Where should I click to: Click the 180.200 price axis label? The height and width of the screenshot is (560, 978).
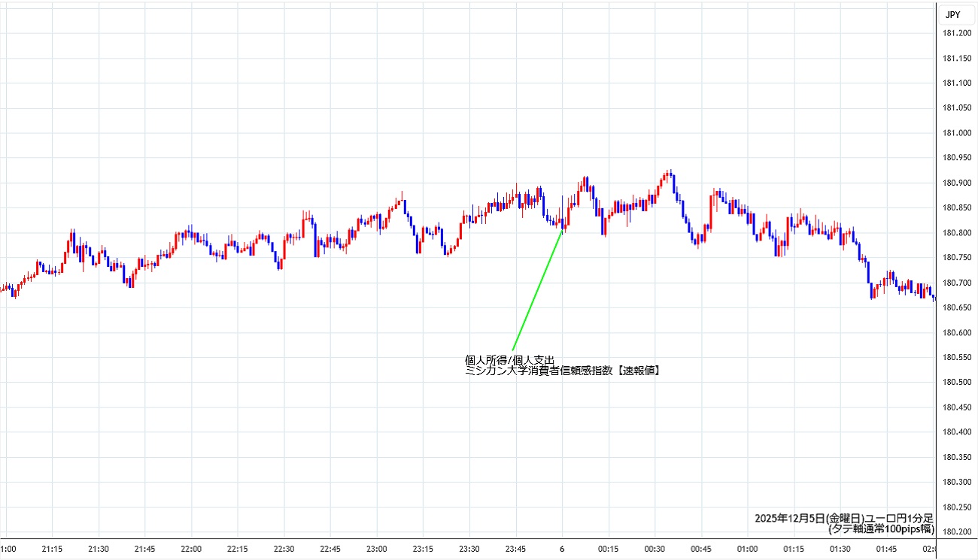tap(955, 531)
